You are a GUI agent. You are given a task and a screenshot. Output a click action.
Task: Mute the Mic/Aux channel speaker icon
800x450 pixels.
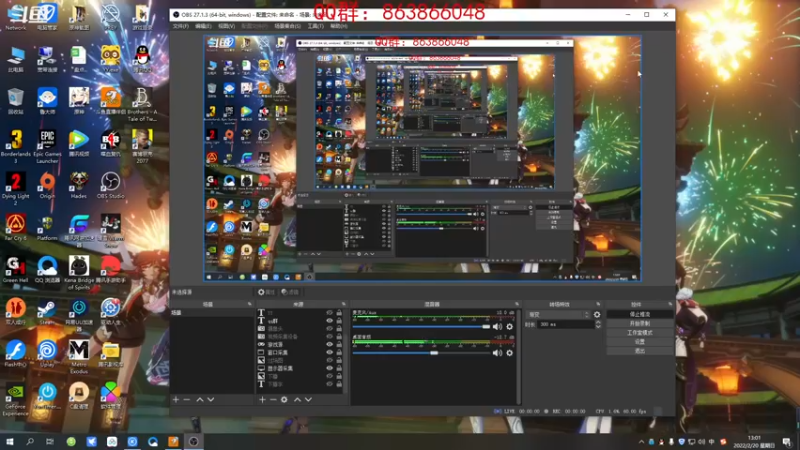(x=497, y=327)
